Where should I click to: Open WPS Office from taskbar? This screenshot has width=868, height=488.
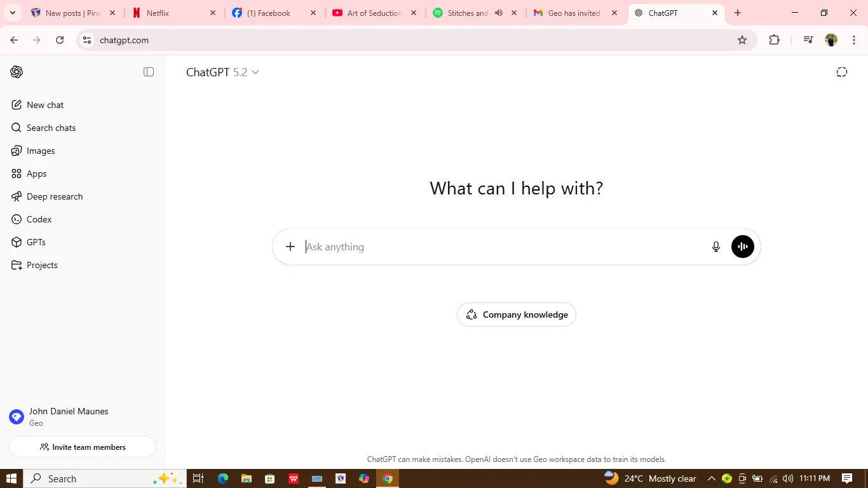pyautogui.click(x=294, y=478)
